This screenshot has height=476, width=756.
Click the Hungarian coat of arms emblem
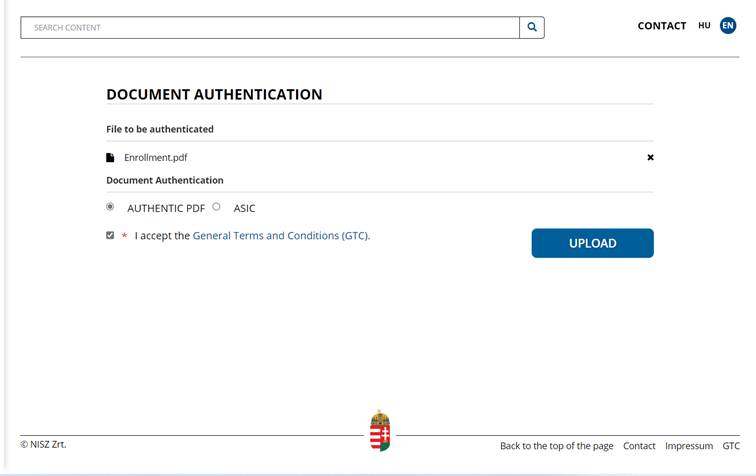tap(380, 431)
